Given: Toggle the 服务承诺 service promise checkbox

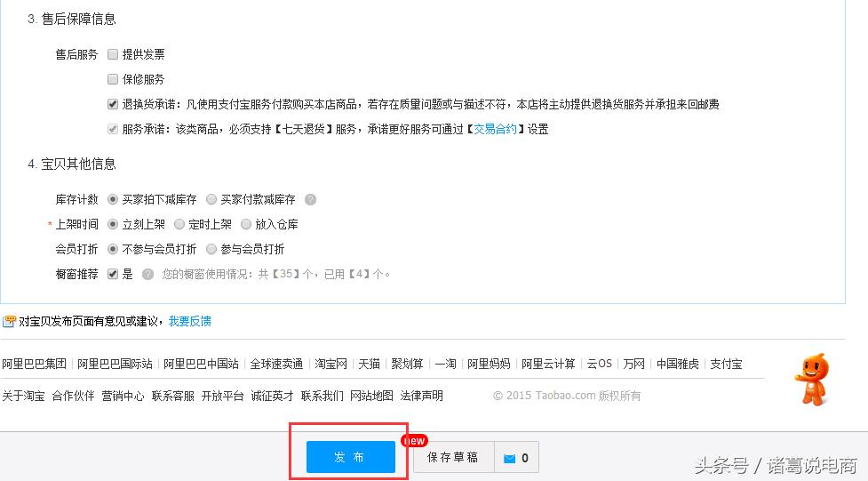Looking at the screenshot, I should 113,129.
